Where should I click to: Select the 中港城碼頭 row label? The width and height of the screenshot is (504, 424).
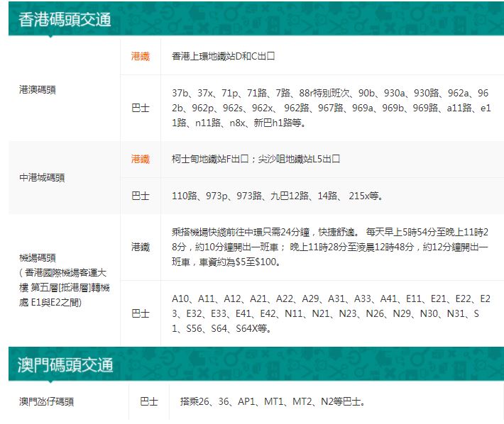42,177
